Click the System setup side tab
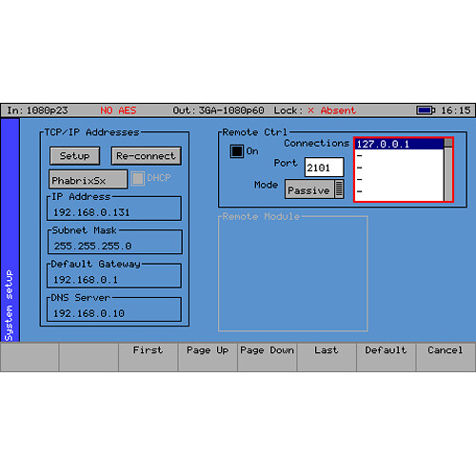The height and width of the screenshot is (476, 476). (x=10, y=230)
